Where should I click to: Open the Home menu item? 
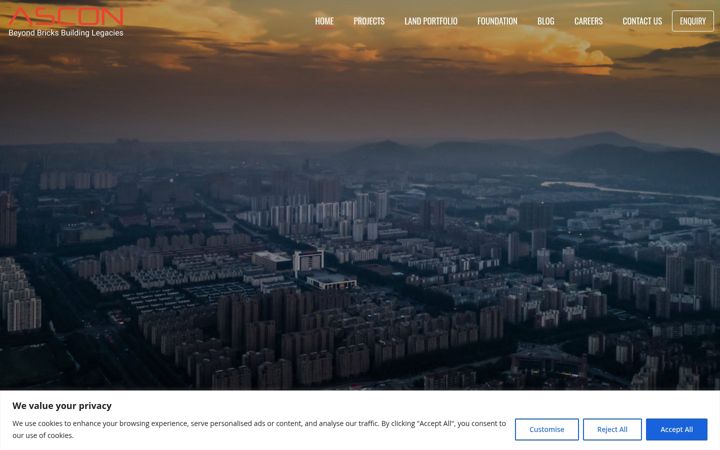[324, 21]
